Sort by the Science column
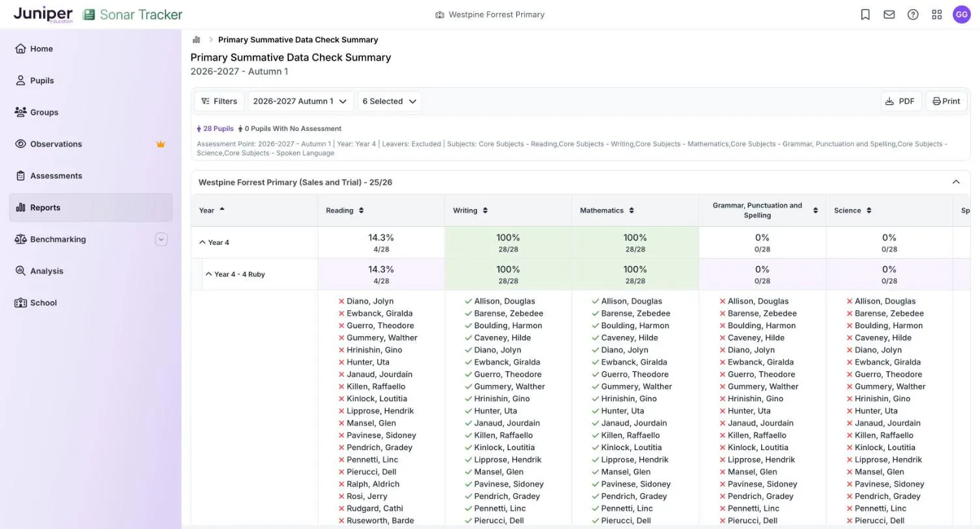The width and height of the screenshot is (980, 529). (x=869, y=210)
